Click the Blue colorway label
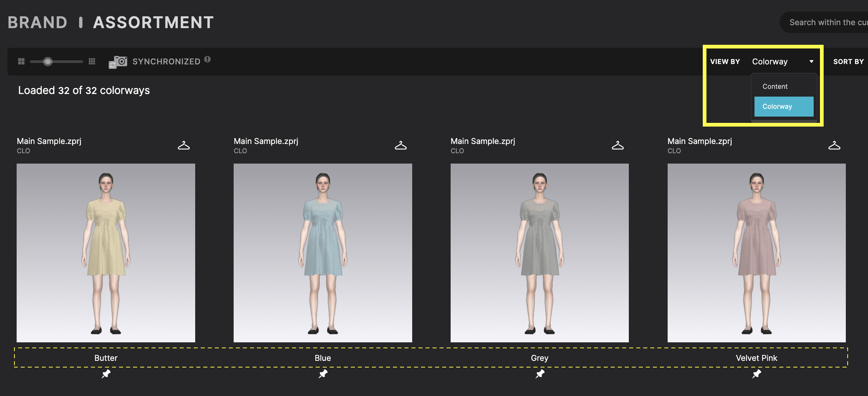Screen dimensions: 868x396 (322, 358)
